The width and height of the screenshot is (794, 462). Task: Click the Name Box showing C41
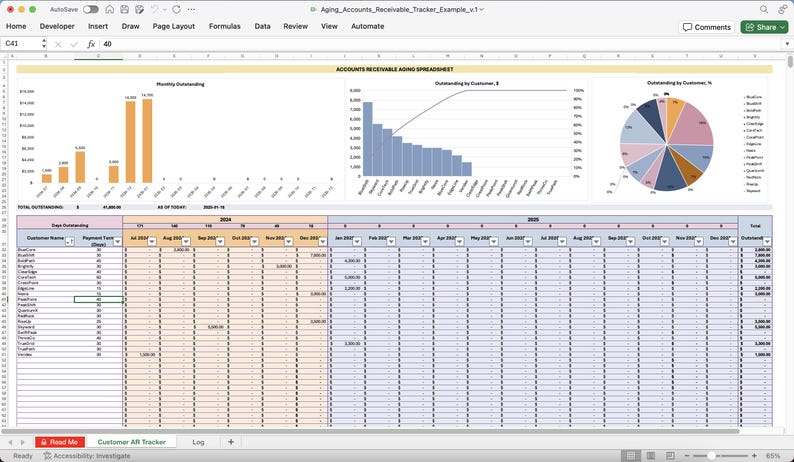[x=20, y=44]
